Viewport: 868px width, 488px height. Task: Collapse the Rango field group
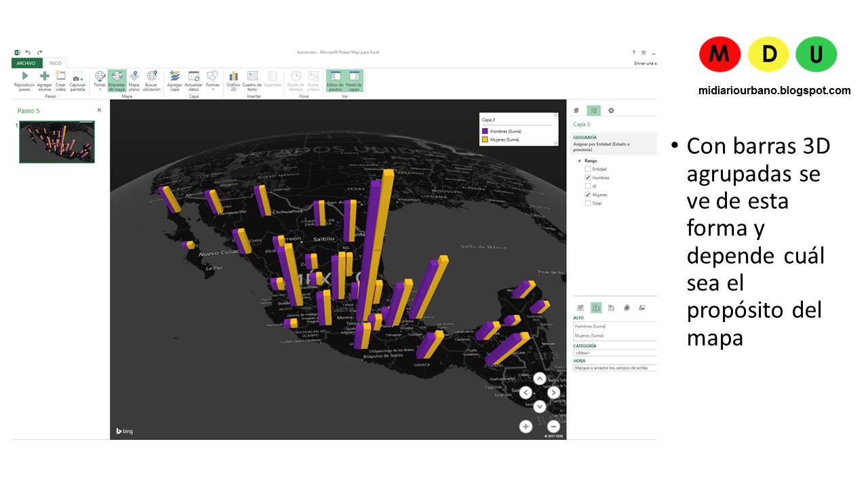(x=579, y=160)
